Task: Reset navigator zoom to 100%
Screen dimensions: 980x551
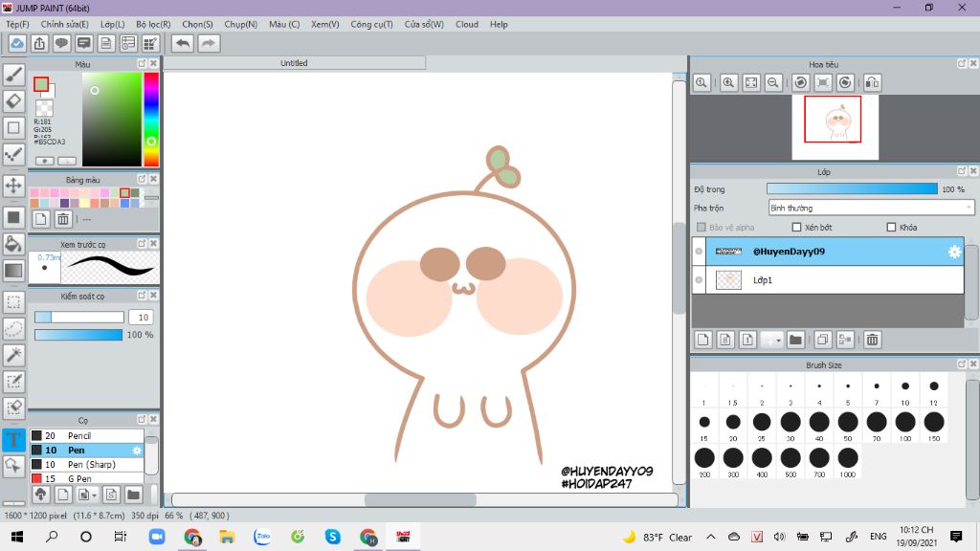Action: (702, 82)
